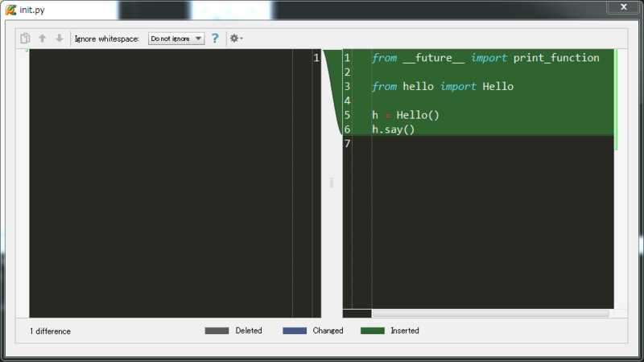Click the 'h = Hello()' code line
The image size is (644, 362).
[x=406, y=115]
